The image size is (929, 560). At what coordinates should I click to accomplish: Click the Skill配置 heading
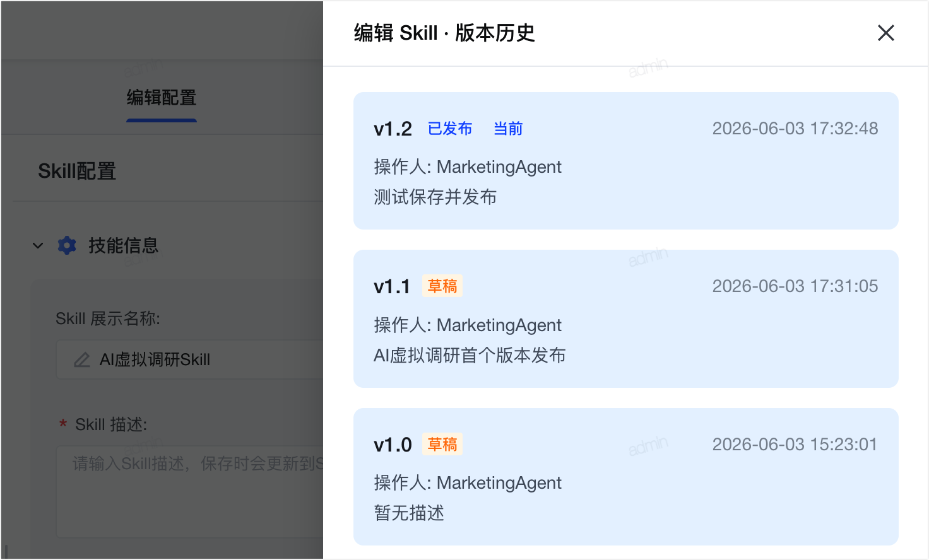coord(77,171)
